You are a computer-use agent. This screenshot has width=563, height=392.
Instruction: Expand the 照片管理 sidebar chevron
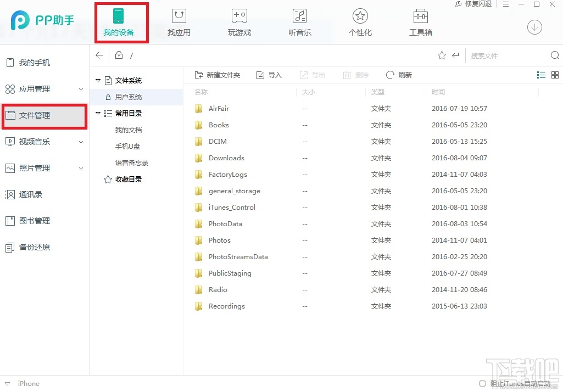tap(81, 168)
